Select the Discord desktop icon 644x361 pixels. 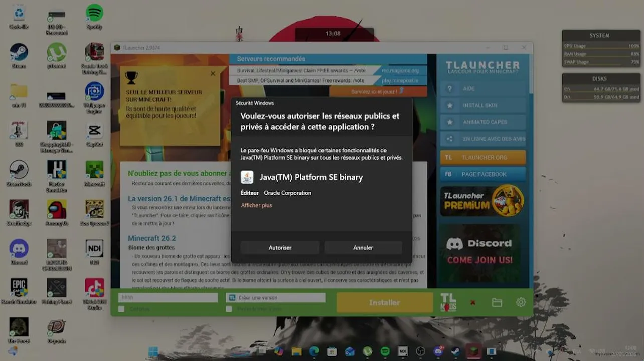coord(19,252)
